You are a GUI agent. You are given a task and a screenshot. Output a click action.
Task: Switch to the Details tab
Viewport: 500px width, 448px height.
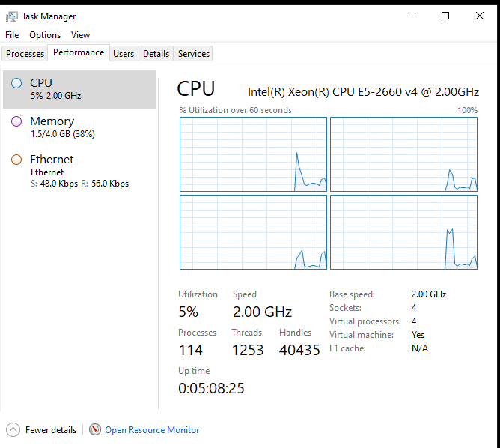pos(156,54)
